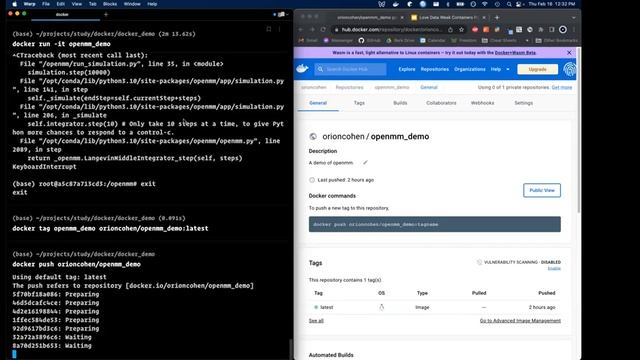Click the clock icon beside Last pushed
This screenshot has height=360, width=640.
pos(312,180)
